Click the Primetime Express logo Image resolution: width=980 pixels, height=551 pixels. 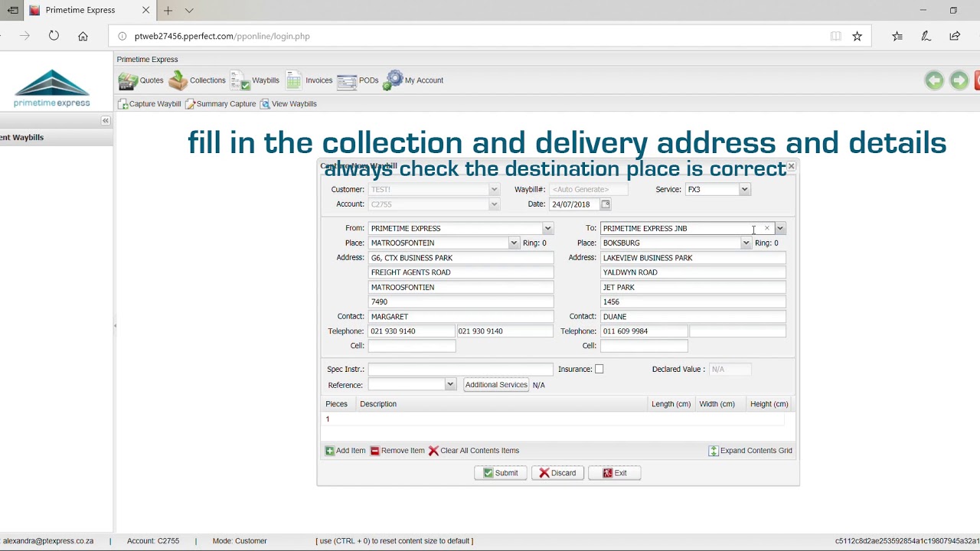pyautogui.click(x=52, y=89)
